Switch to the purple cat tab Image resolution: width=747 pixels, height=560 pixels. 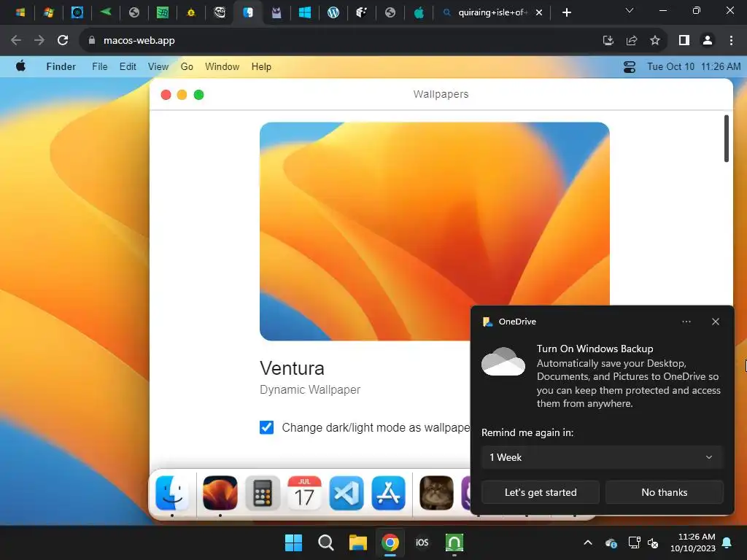[276, 12]
